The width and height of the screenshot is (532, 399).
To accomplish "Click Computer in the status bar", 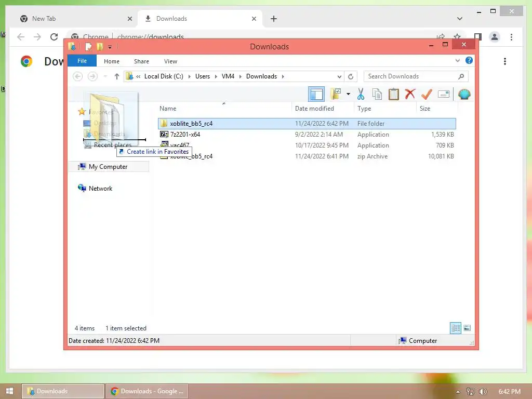I will tap(423, 341).
